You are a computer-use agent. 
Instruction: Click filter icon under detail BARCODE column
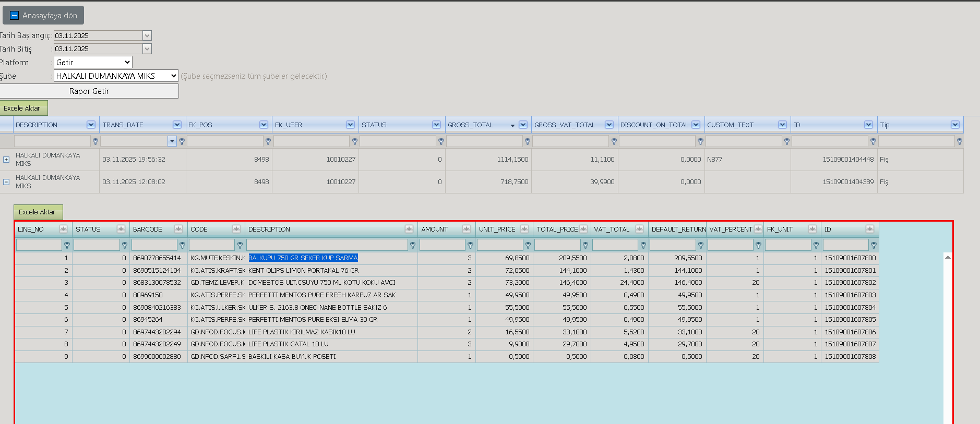182,245
